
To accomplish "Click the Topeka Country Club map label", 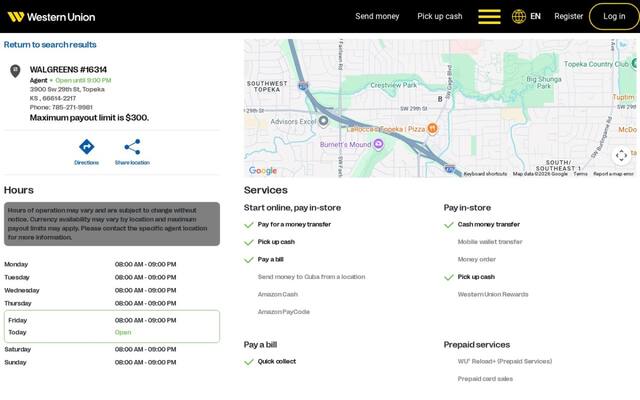I will 596,64.
